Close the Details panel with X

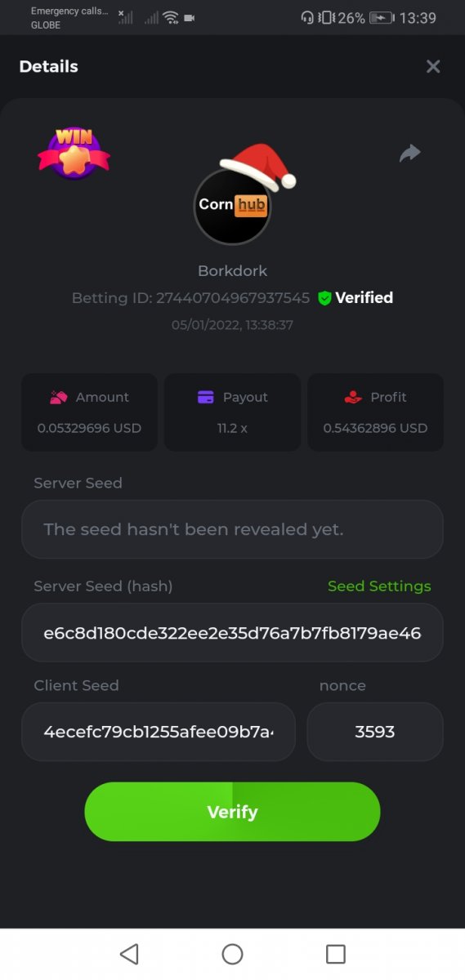[433, 67]
